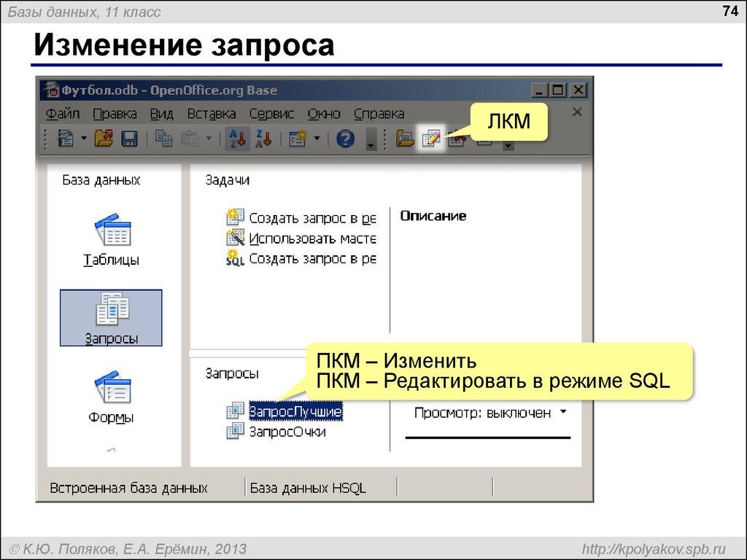Click the Copy toolbar icon
This screenshot has height=560, width=747.
pyautogui.click(x=166, y=139)
